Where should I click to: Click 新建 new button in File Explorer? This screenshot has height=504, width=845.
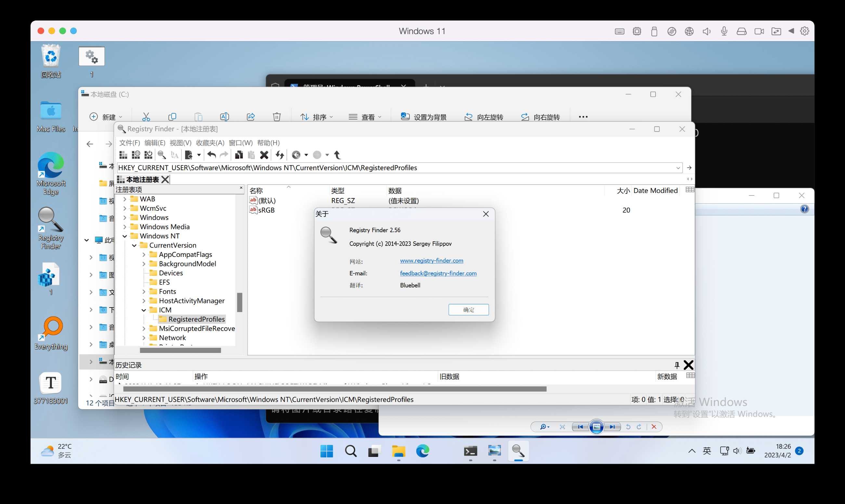105,117
